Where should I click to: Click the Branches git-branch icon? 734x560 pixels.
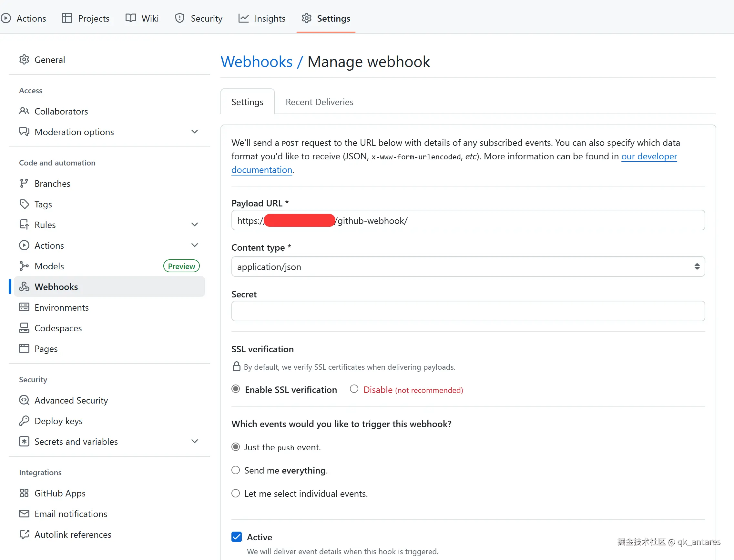tap(24, 183)
